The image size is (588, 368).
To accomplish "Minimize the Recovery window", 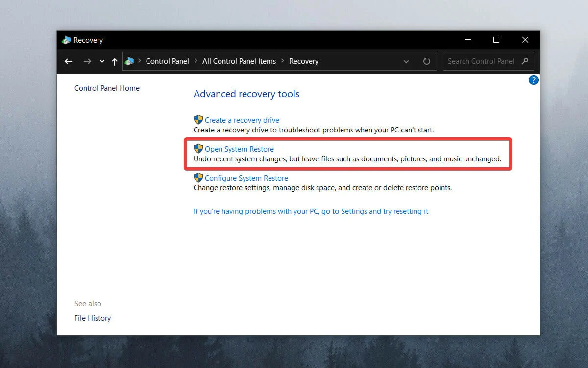I will [x=468, y=40].
